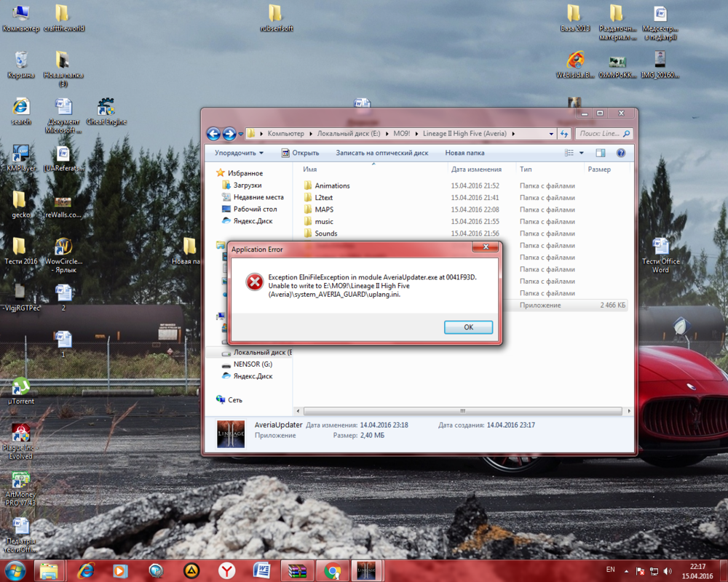Toggle the preview pane button
The width and height of the screenshot is (728, 582).
tap(601, 153)
